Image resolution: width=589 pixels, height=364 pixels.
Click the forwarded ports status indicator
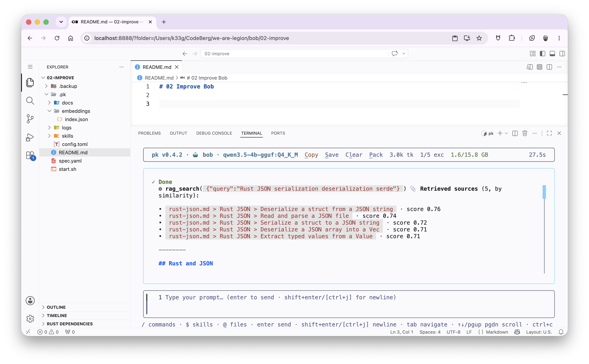(70, 332)
